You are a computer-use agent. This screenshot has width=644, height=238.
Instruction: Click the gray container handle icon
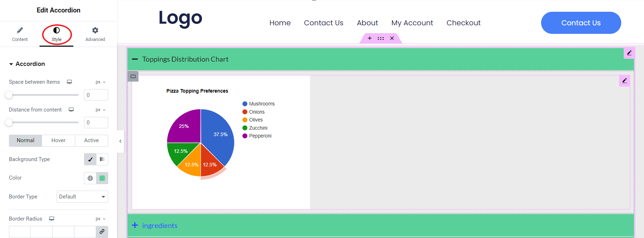point(133,76)
